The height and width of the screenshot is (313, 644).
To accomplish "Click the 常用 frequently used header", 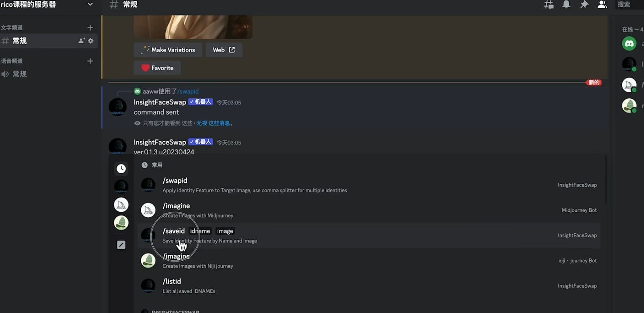I will [157, 165].
